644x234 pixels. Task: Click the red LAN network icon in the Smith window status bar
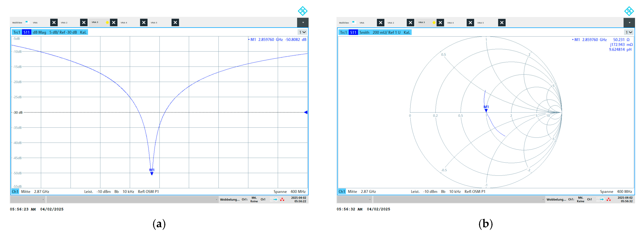pos(609,199)
